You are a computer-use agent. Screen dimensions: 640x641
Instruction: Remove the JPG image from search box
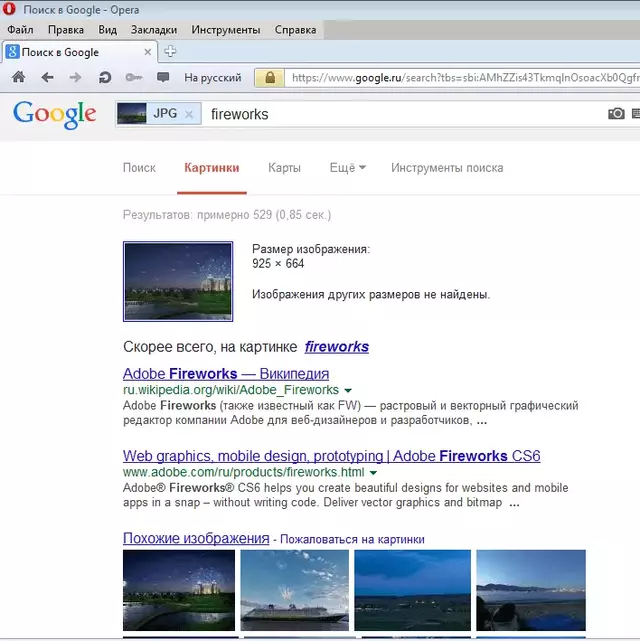pos(189,114)
